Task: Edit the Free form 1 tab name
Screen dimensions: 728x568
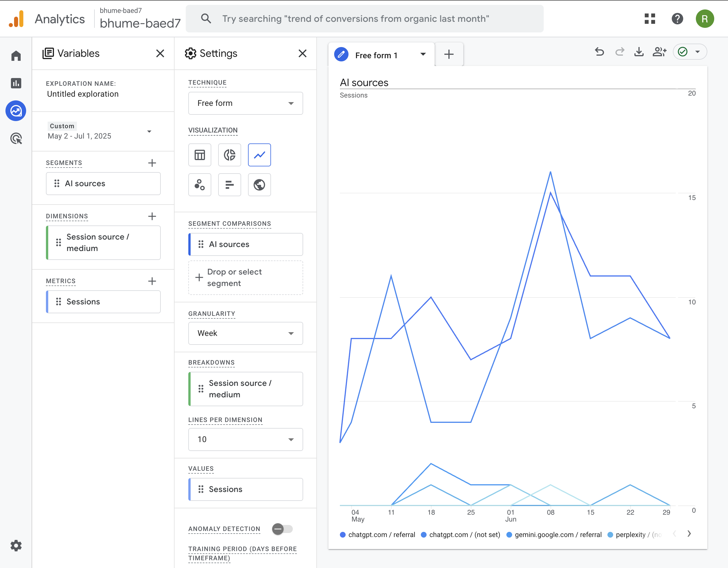Action: (341, 54)
